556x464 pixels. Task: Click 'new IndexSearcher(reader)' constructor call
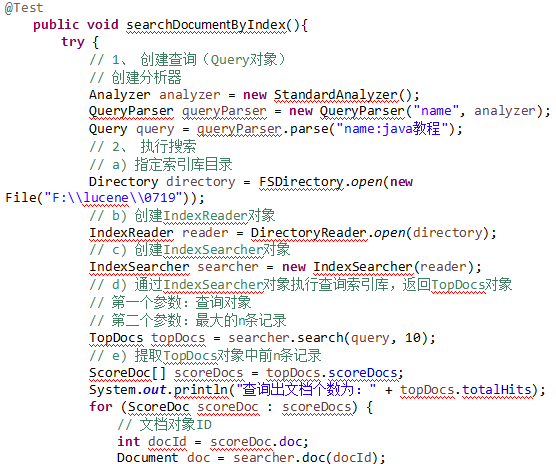378,267
